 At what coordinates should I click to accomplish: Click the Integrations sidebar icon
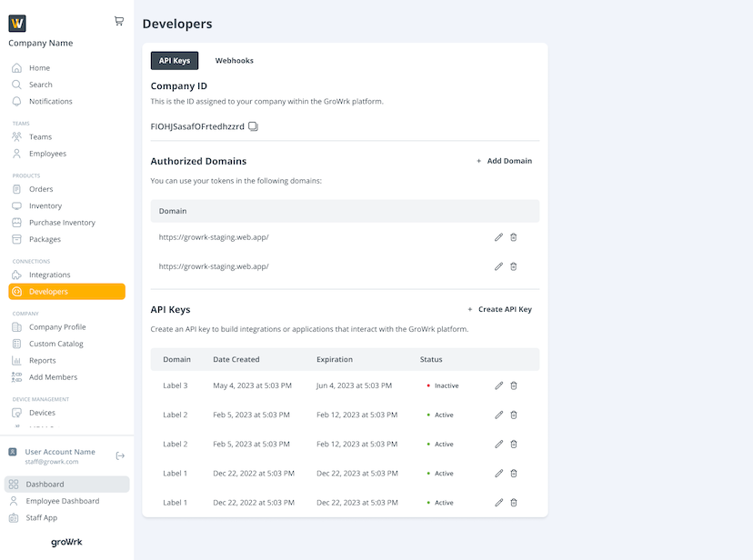15,275
